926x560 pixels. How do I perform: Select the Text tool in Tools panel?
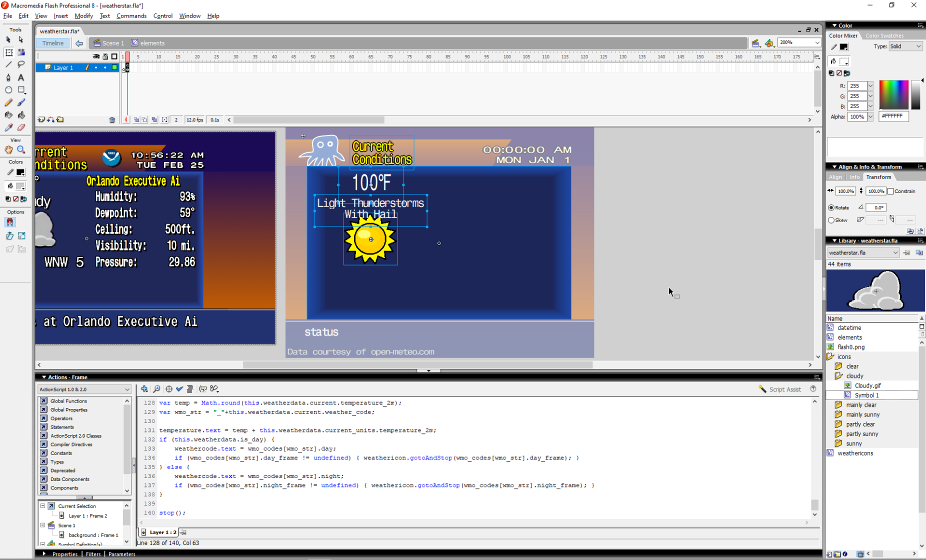[21, 77]
